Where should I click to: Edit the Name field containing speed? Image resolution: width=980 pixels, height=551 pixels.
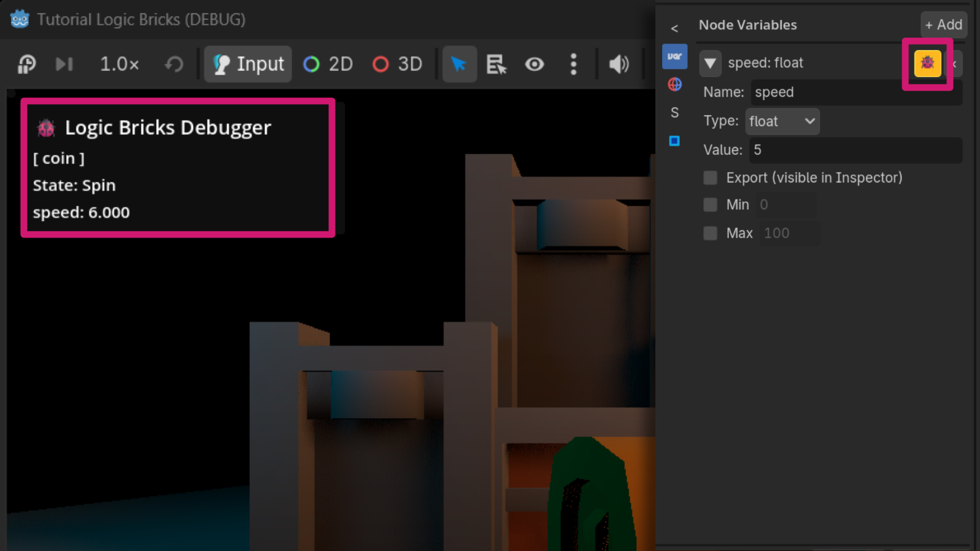click(856, 92)
